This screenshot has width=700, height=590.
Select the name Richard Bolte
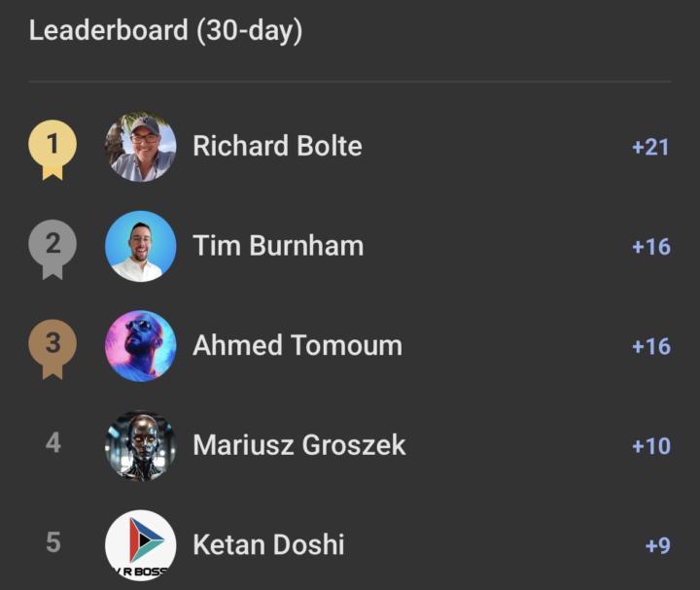(x=277, y=147)
